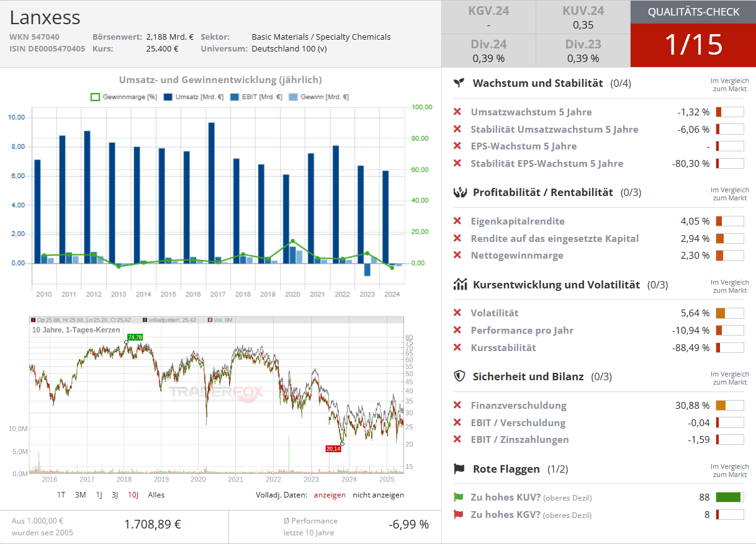This screenshot has width=756, height=544.
Task: Click 'Basic Materials / Specialty Chemicals' sector text
Action: point(321,37)
